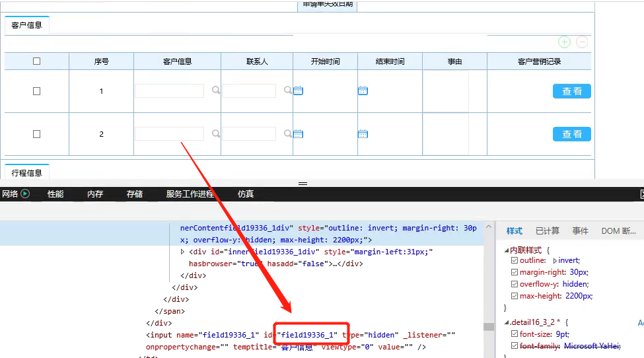Open end time calendar in row 2
The width and height of the screenshot is (644, 358).
(363, 134)
